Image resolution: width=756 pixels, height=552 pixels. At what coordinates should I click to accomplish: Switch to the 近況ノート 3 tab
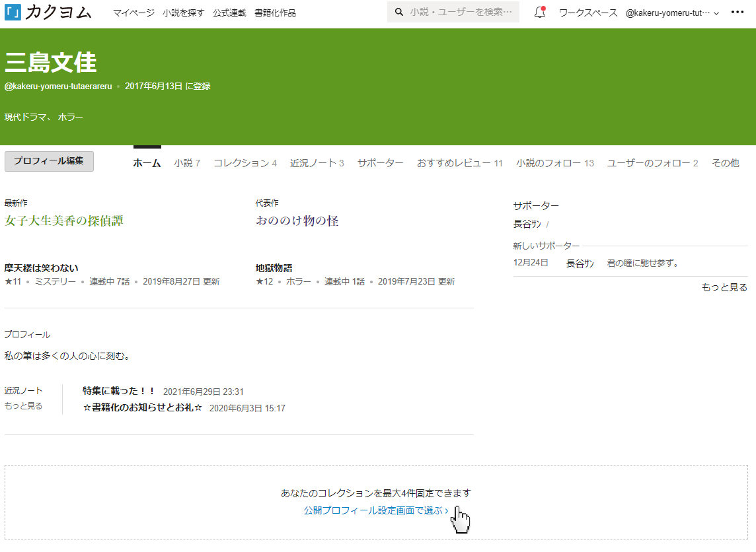click(317, 163)
